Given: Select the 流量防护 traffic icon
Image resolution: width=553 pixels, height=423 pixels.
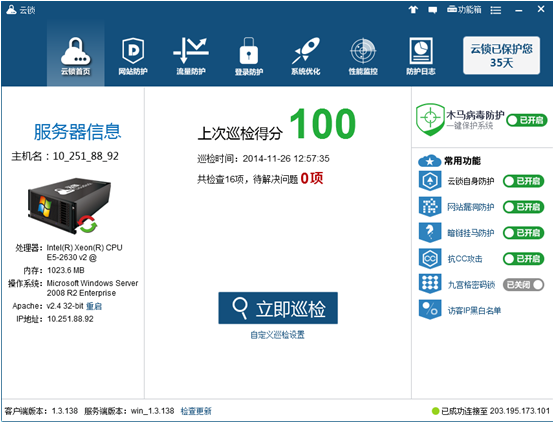Looking at the screenshot, I should tap(191, 50).
